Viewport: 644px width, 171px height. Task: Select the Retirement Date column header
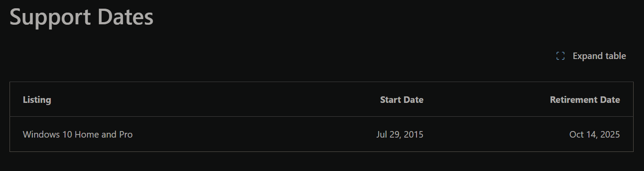point(585,100)
